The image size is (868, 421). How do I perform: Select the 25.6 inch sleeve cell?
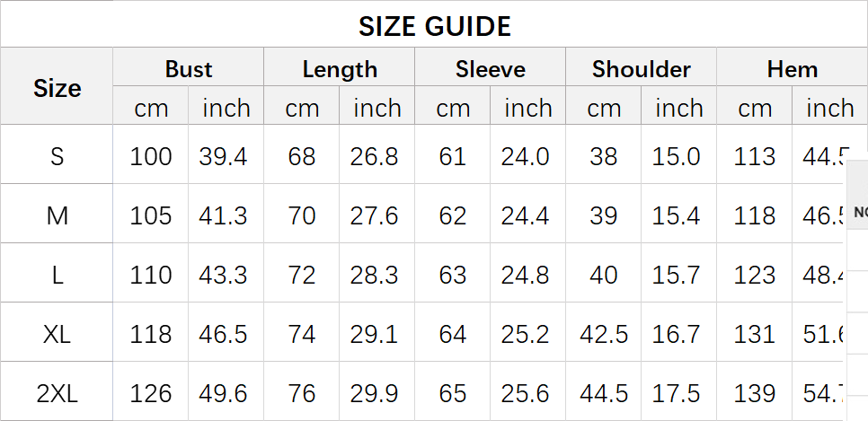(525, 393)
